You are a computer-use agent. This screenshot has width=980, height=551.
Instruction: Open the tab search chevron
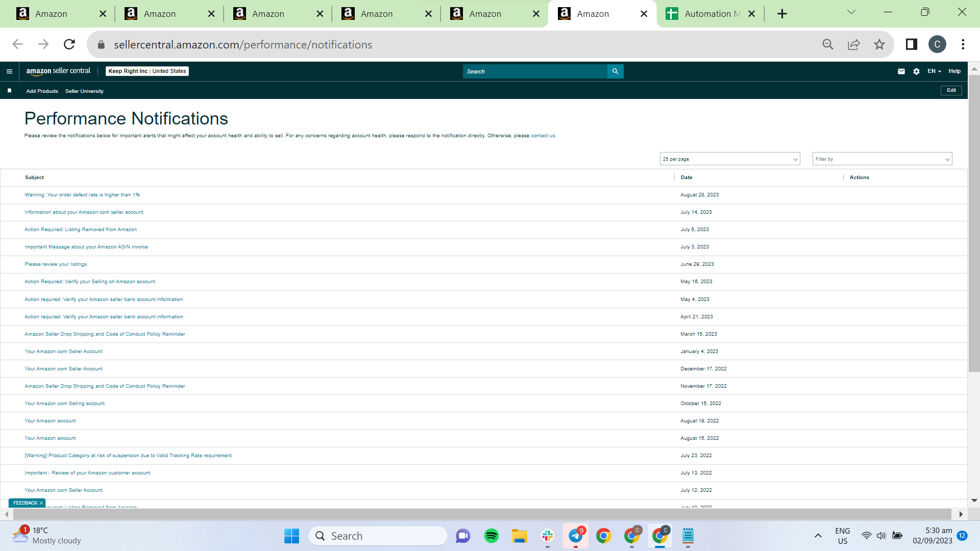(851, 12)
